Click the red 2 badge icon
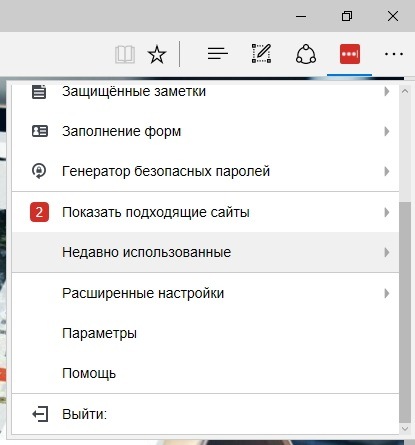 39,212
